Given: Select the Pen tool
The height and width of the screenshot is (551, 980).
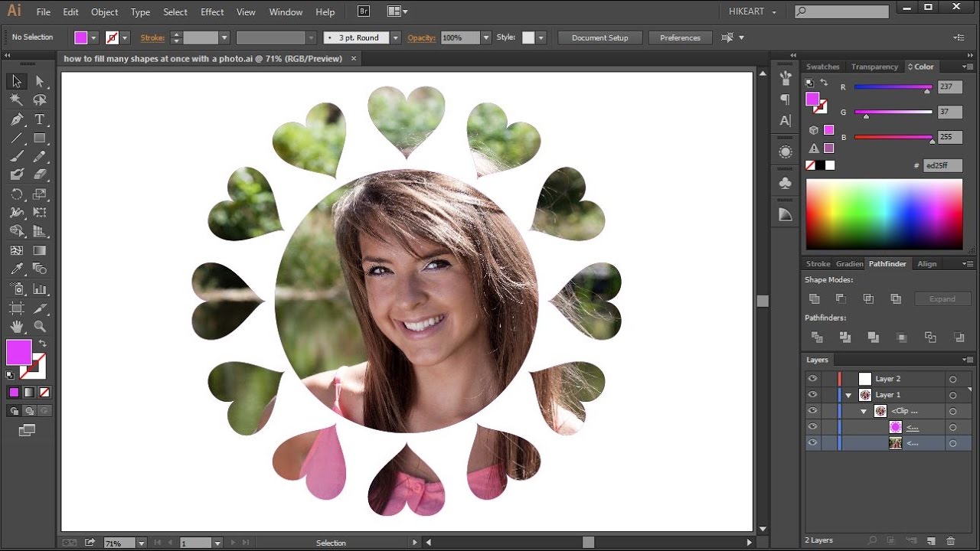Looking at the screenshot, I should pos(17,119).
